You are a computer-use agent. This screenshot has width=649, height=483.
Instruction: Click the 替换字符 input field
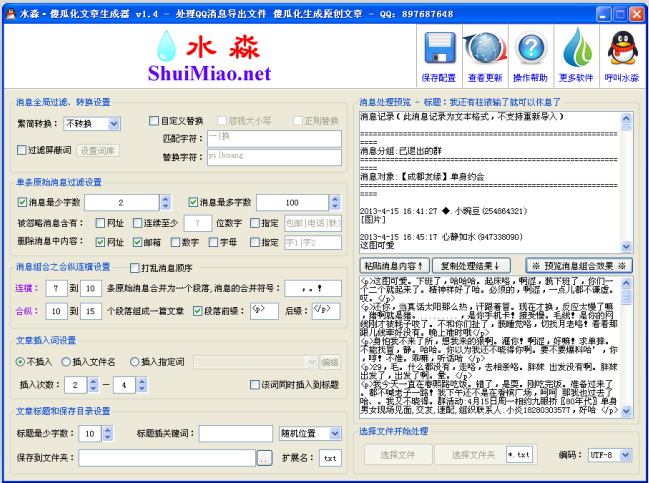click(274, 157)
